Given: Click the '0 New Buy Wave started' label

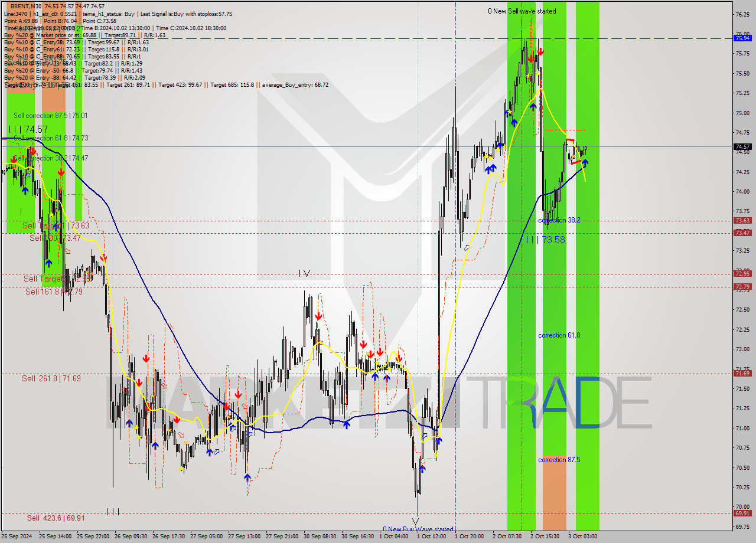Looking at the screenshot, I should click(418, 529).
